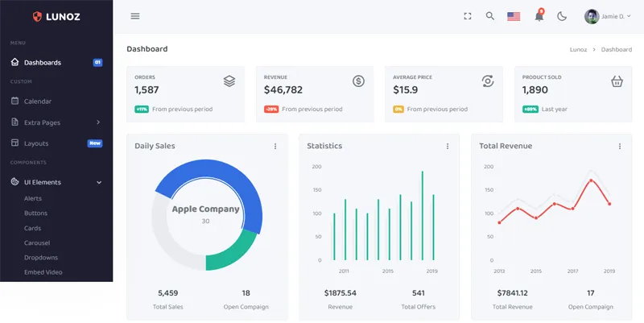This screenshot has height=323, width=644.
Task: Enter fullscreen mode via top bar icon
Action: [x=468, y=16]
